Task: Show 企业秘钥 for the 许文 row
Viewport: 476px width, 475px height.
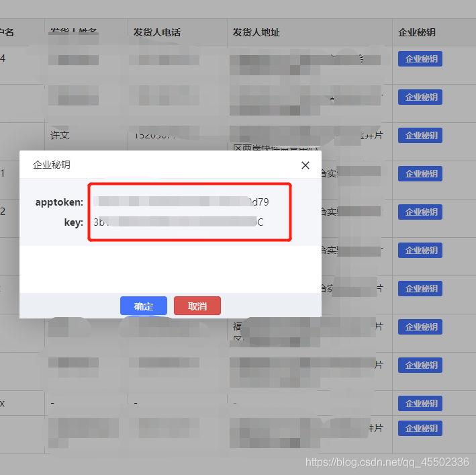Action: point(420,136)
